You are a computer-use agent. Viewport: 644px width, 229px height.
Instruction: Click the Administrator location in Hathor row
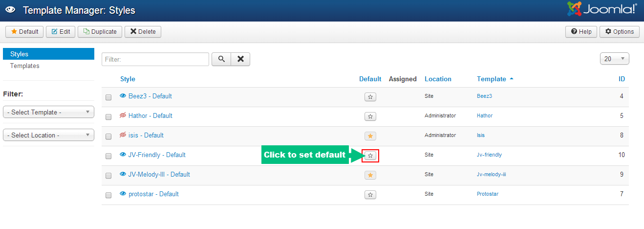coord(440,115)
